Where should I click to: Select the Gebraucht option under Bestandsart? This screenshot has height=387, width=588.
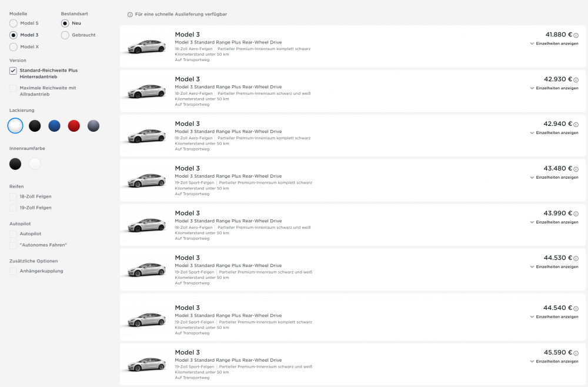point(65,35)
